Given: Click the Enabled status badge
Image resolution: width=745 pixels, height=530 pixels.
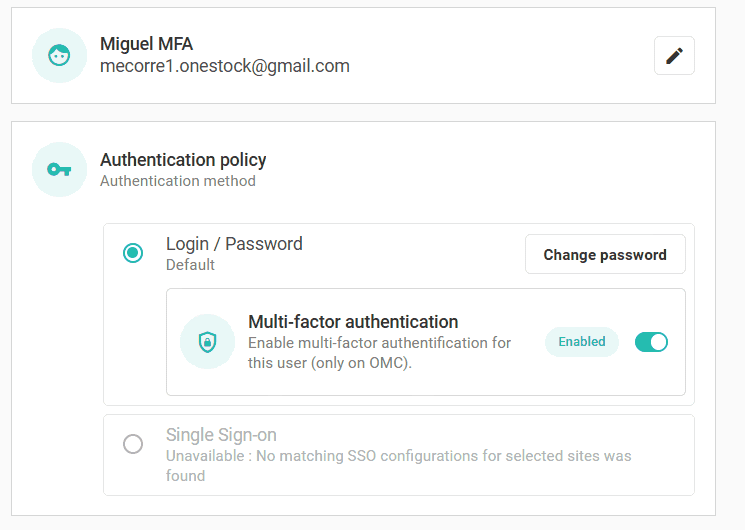Looking at the screenshot, I should coord(582,342).
